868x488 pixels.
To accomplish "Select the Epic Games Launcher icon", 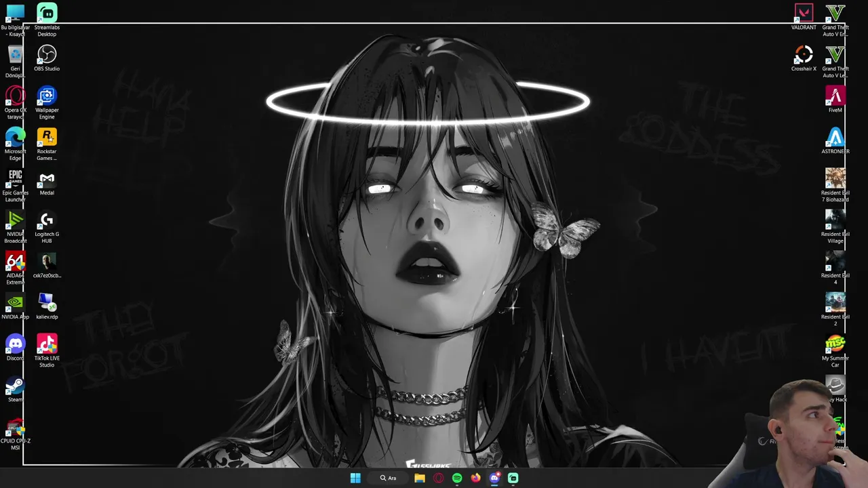I will coord(15,179).
